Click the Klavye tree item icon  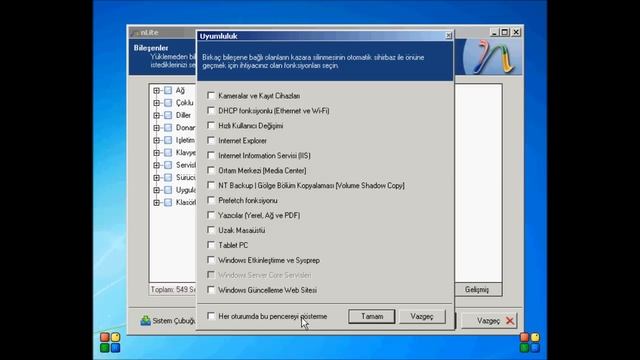[168, 153]
